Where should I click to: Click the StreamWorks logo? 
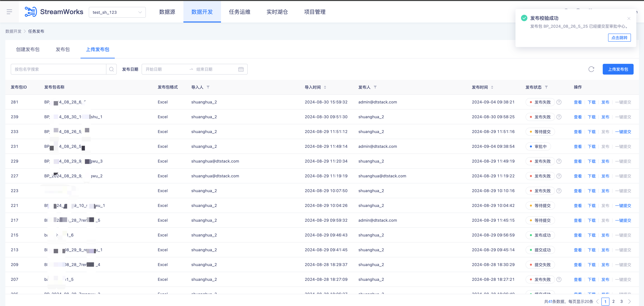(x=54, y=12)
